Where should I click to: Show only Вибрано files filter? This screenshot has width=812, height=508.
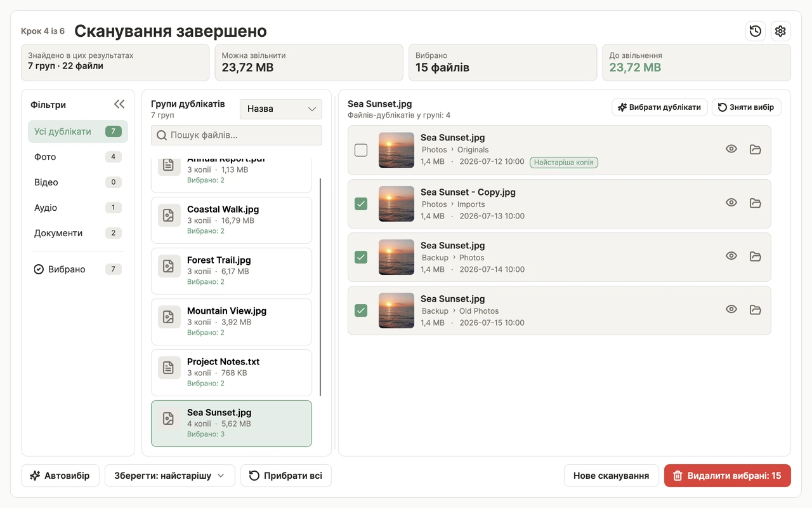78,269
